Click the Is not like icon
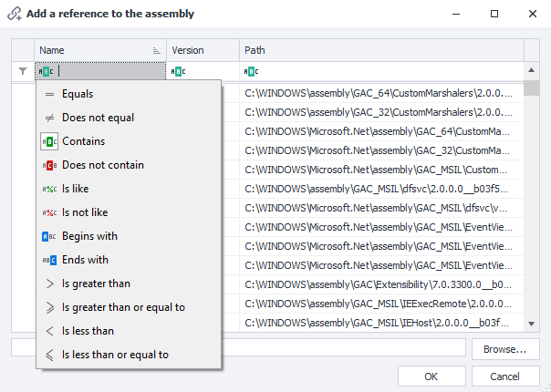 coord(49,212)
